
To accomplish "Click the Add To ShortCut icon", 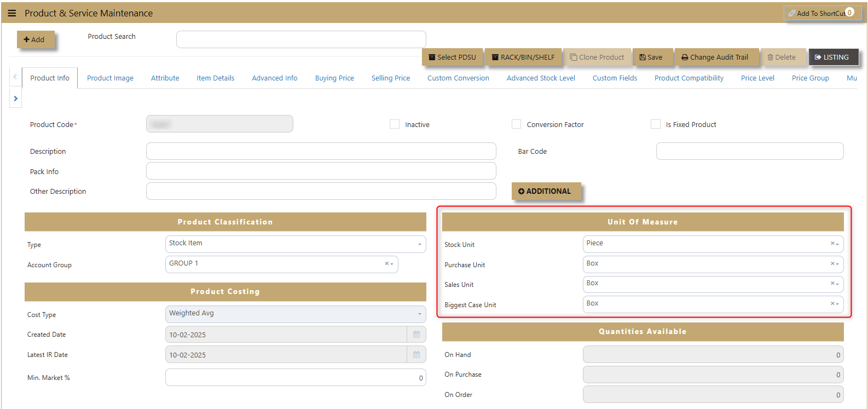I will [x=791, y=13].
